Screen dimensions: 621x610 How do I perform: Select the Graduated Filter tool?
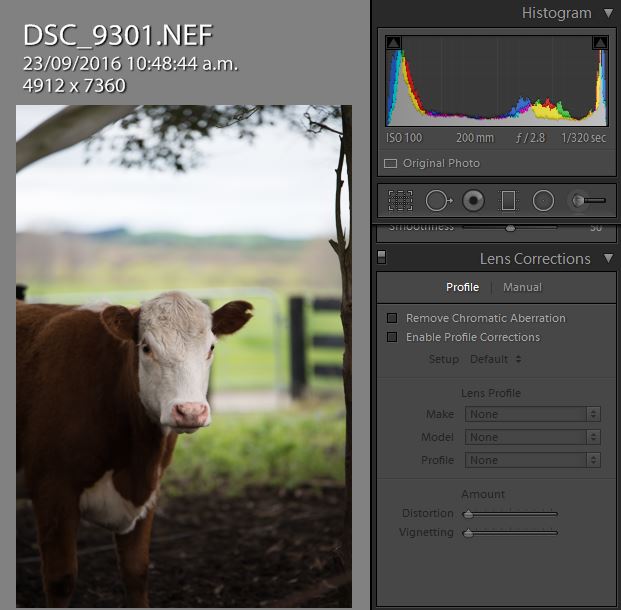508,200
